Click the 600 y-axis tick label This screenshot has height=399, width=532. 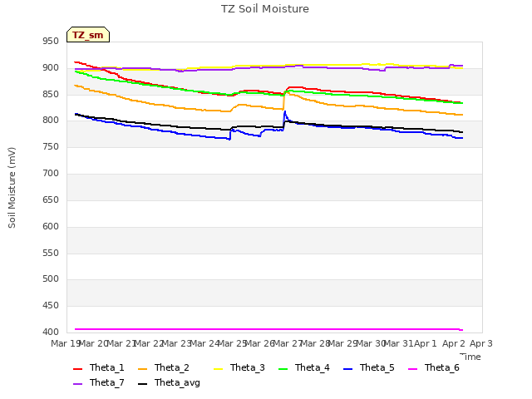click(x=51, y=226)
